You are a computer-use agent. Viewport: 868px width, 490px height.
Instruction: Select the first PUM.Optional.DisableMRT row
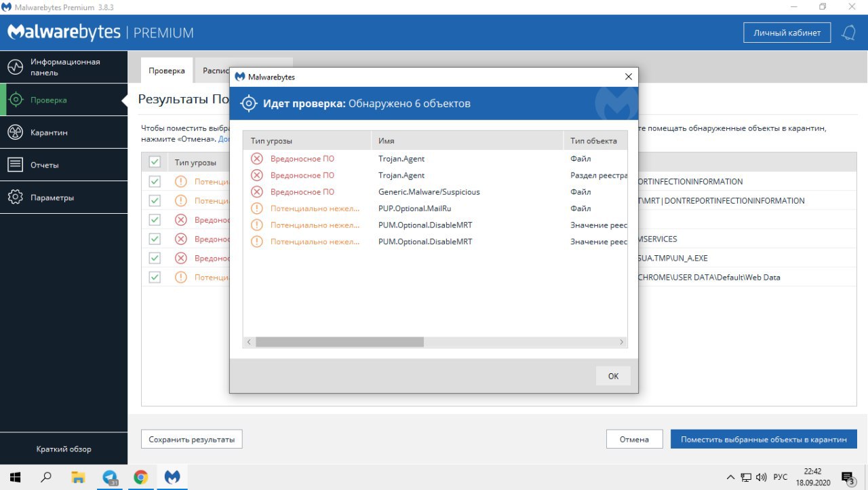(435, 225)
